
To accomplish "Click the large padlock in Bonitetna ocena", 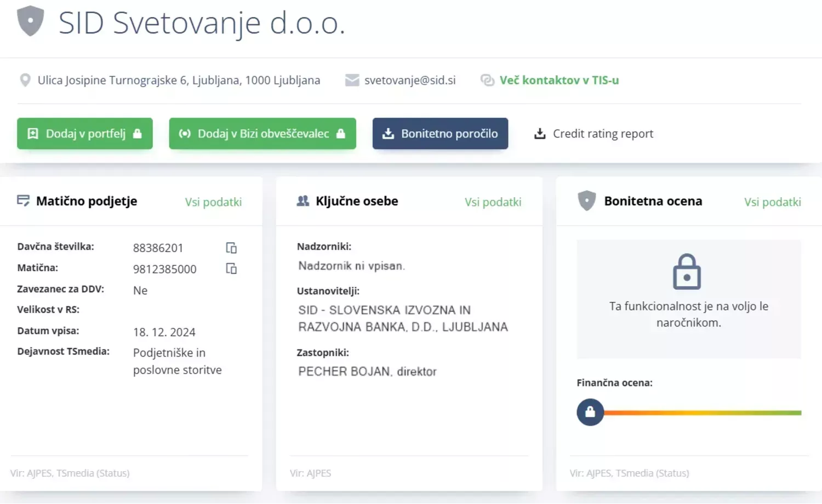I will [x=687, y=272].
